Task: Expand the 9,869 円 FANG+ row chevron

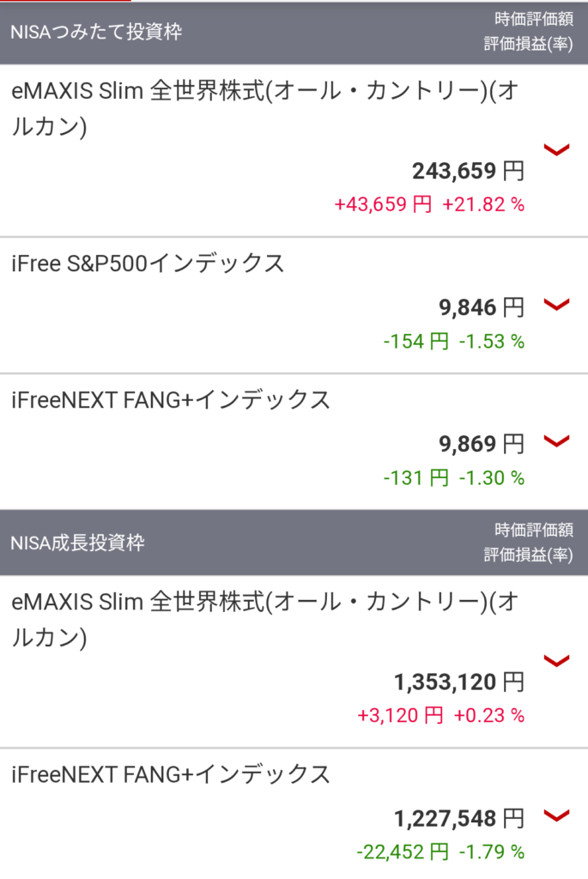Action: tap(557, 441)
